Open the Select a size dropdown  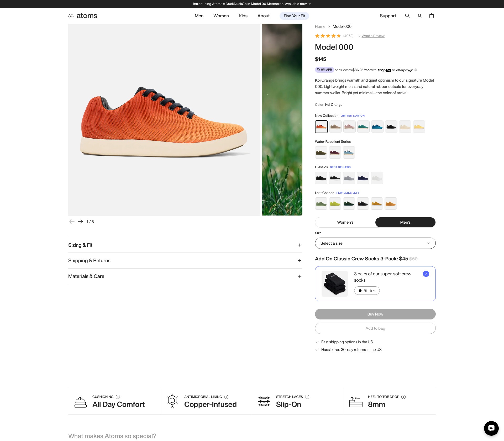pos(375,243)
